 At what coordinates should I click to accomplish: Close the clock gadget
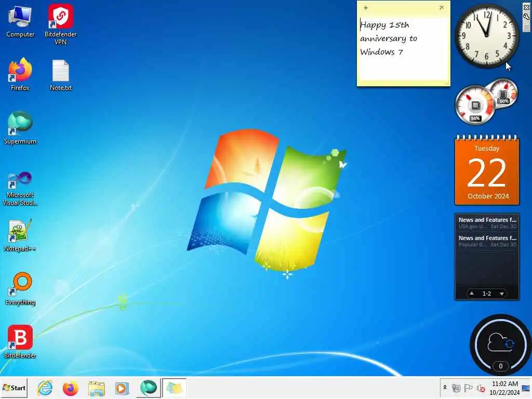[x=526, y=7]
